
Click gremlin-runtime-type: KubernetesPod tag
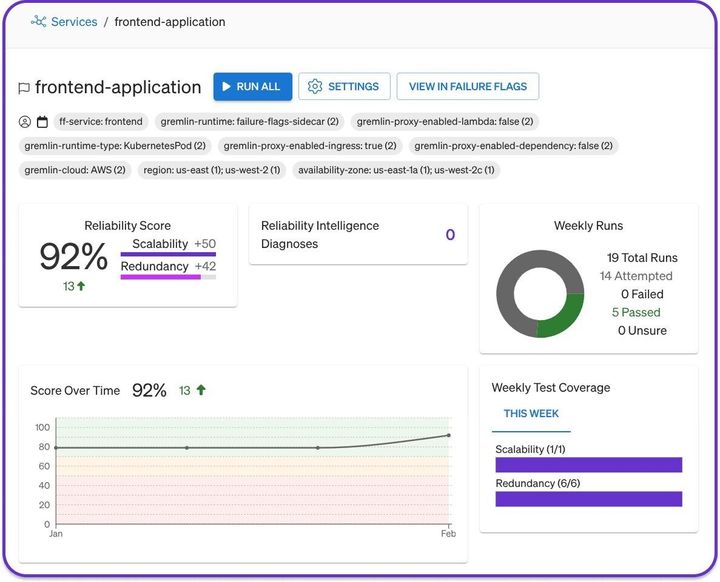pyautogui.click(x=115, y=146)
